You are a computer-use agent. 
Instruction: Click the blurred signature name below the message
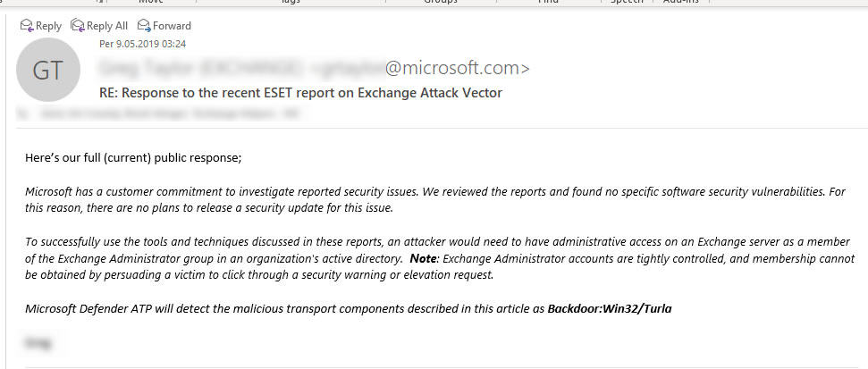click(38, 342)
